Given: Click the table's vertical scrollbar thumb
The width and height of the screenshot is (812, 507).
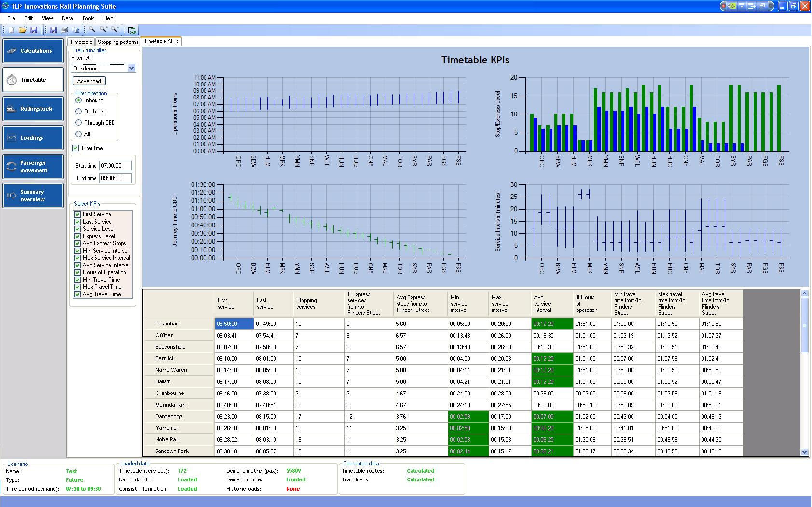Looking at the screenshot, I should [804, 325].
